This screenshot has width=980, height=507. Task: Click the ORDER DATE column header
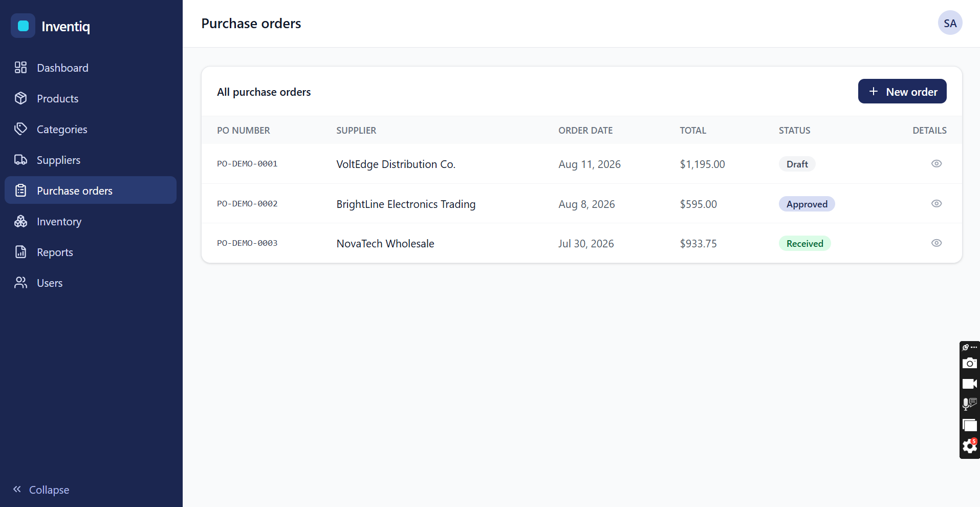click(x=585, y=130)
